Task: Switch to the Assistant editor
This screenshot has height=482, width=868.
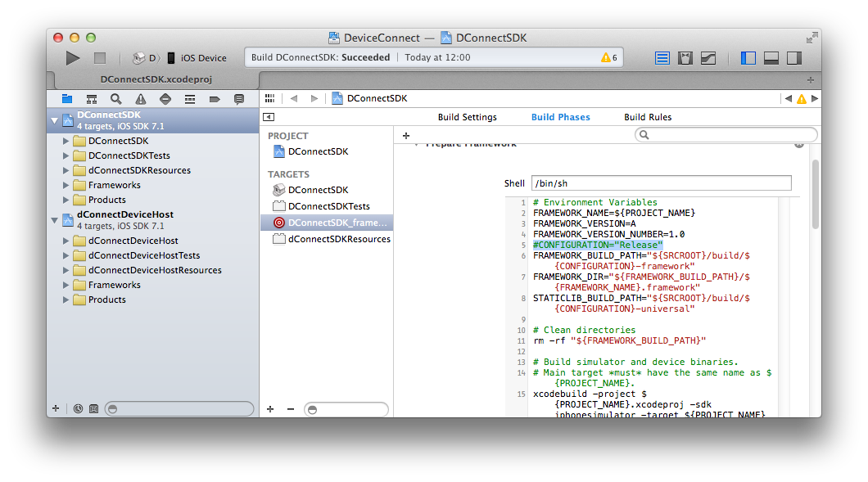Action: pyautogui.click(x=685, y=58)
